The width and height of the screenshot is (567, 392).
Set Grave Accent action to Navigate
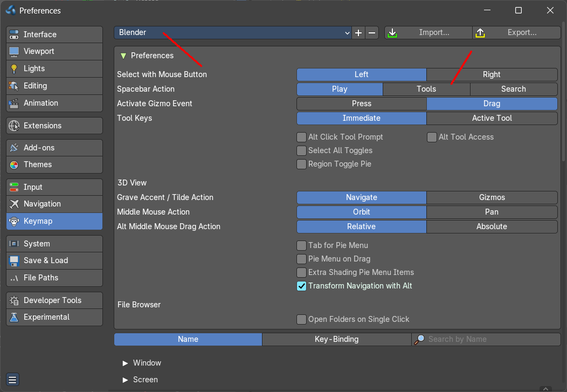[362, 197]
